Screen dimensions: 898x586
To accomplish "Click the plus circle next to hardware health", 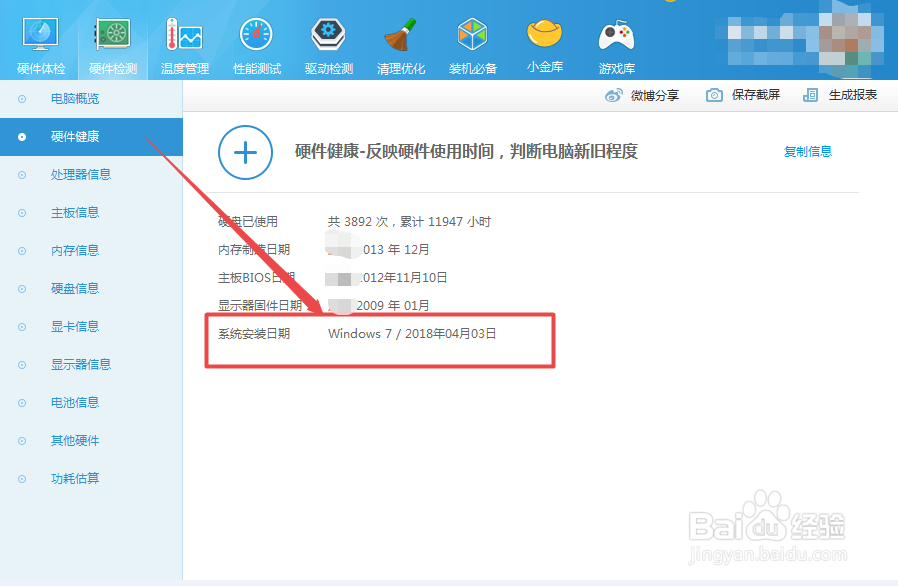I will [x=245, y=152].
